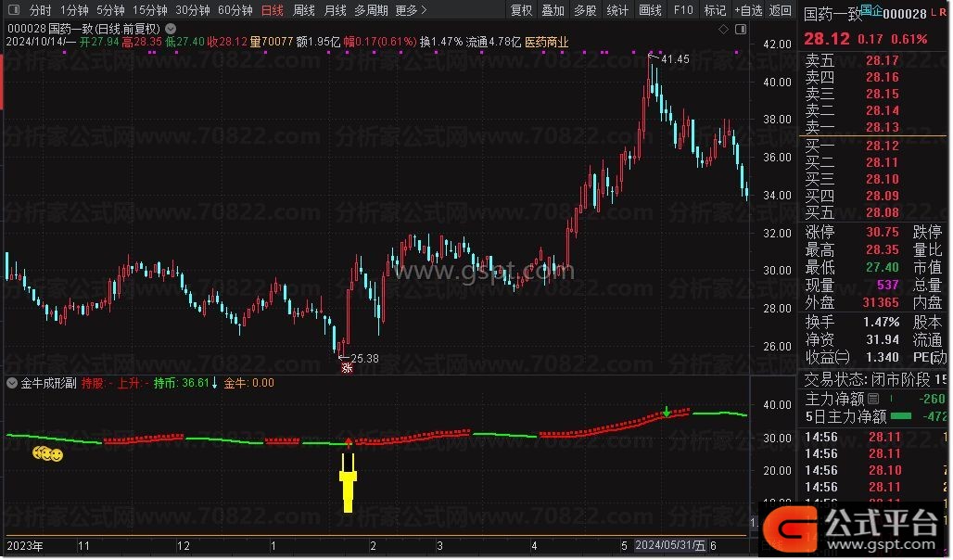The width and height of the screenshot is (953, 560).
Task: Select the 30分钟 period
Action: [x=193, y=10]
